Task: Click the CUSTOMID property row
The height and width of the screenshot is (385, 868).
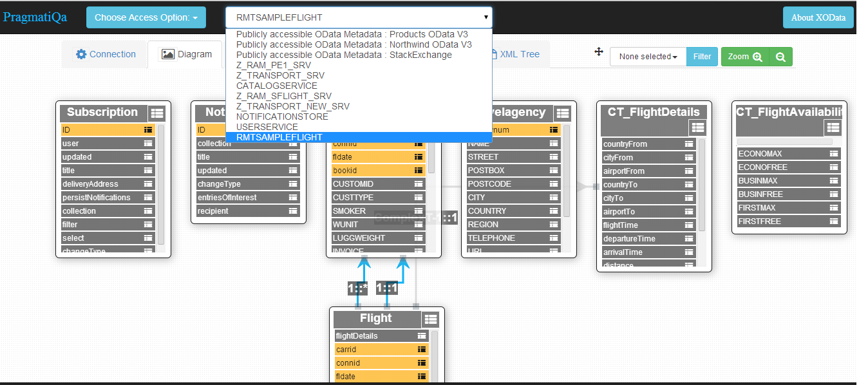Action: (x=378, y=184)
